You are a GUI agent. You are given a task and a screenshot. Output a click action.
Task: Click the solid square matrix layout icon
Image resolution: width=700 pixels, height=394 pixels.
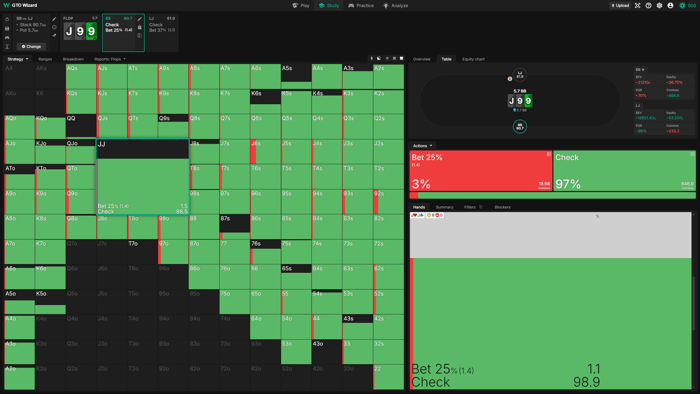click(x=401, y=58)
